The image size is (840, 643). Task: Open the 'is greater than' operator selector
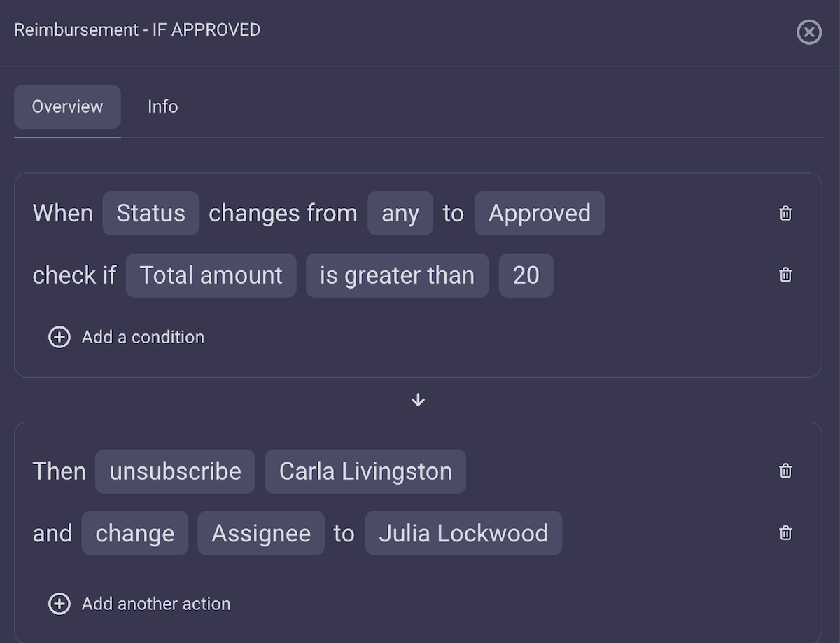tap(397, 275)
